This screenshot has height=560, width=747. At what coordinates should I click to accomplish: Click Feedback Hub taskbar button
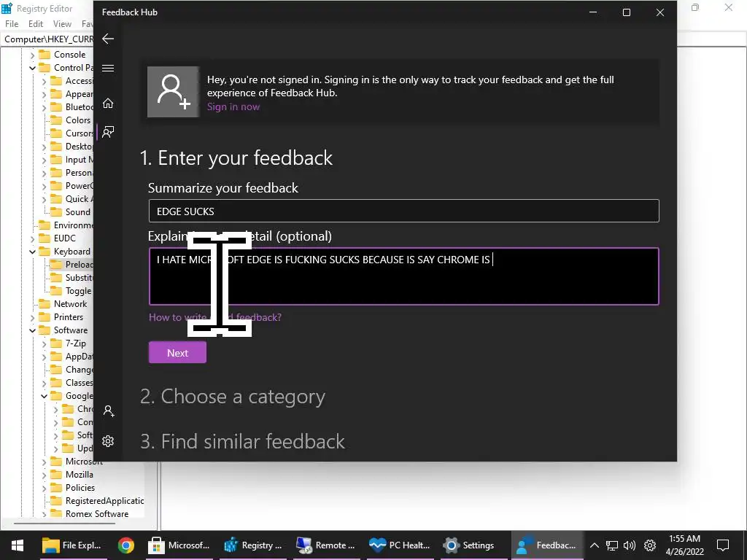click(x=547, y=545)
